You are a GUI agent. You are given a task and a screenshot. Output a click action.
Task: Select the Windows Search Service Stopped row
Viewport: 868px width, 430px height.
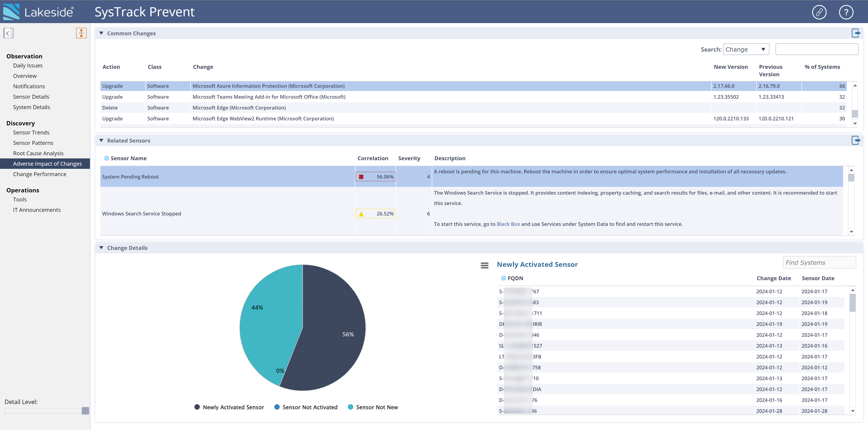pos(142,213)
